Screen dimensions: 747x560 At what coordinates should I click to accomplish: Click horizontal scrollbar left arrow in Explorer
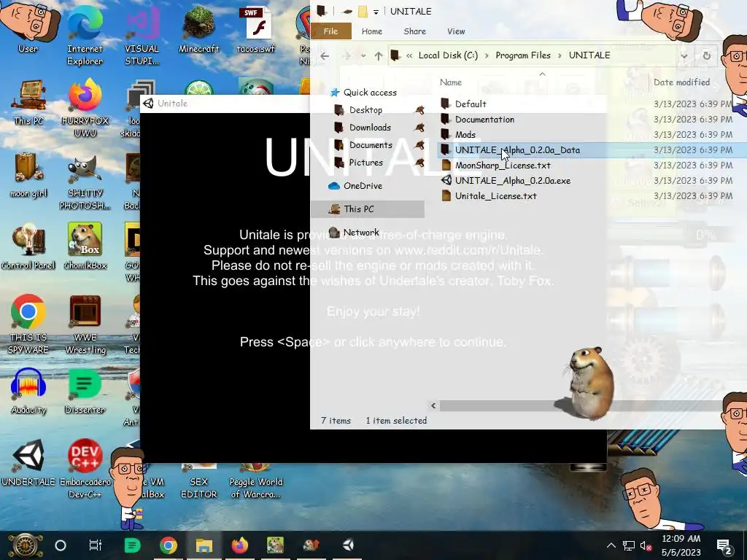433,405
